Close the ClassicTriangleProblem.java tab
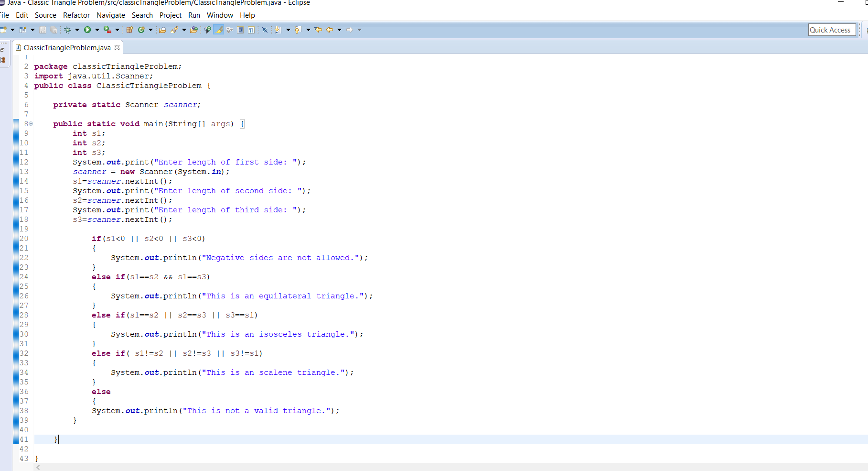The width and height of the screenshot is (868, 471). 117,47
